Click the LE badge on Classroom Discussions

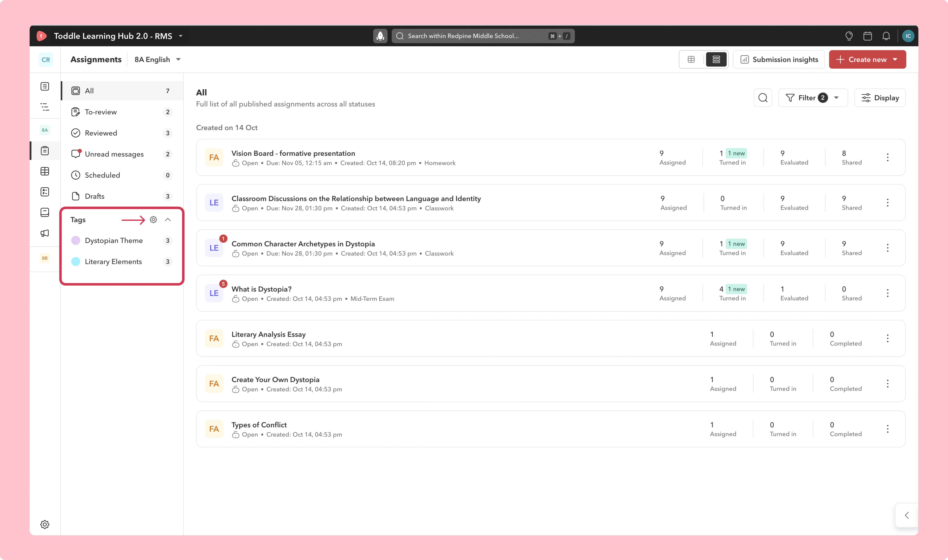click(214, 203)
